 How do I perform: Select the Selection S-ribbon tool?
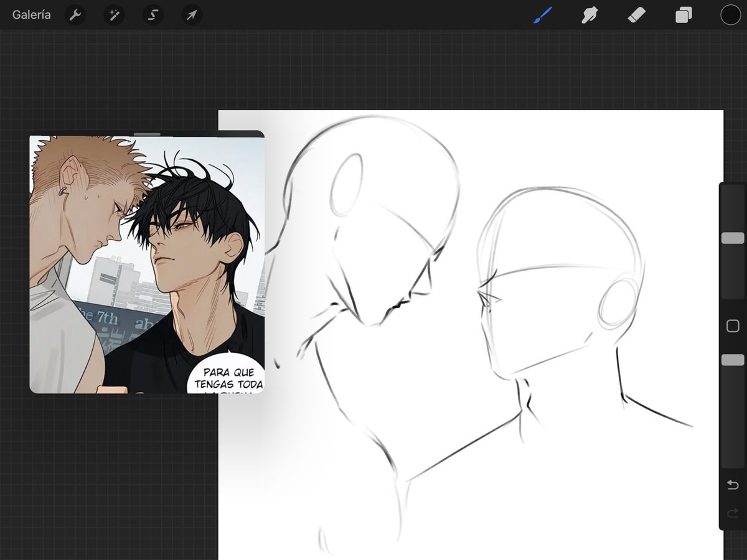(153, 15)
